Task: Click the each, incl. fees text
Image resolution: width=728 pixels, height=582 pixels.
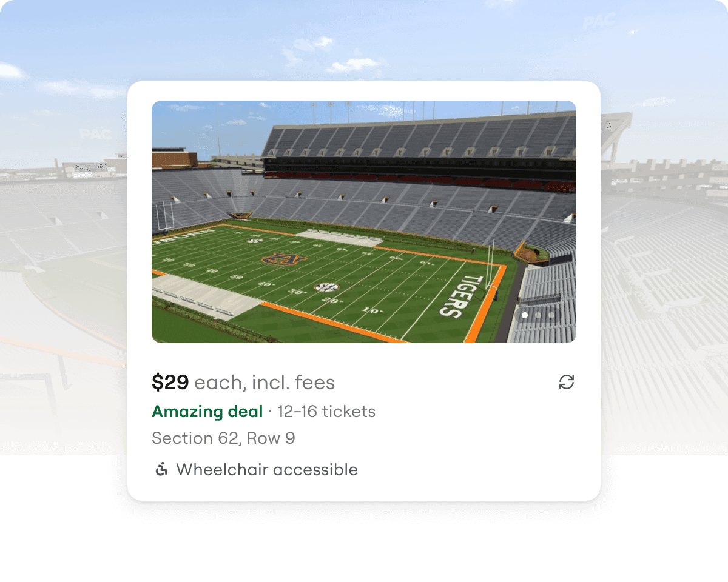Action: coord(265,383)
